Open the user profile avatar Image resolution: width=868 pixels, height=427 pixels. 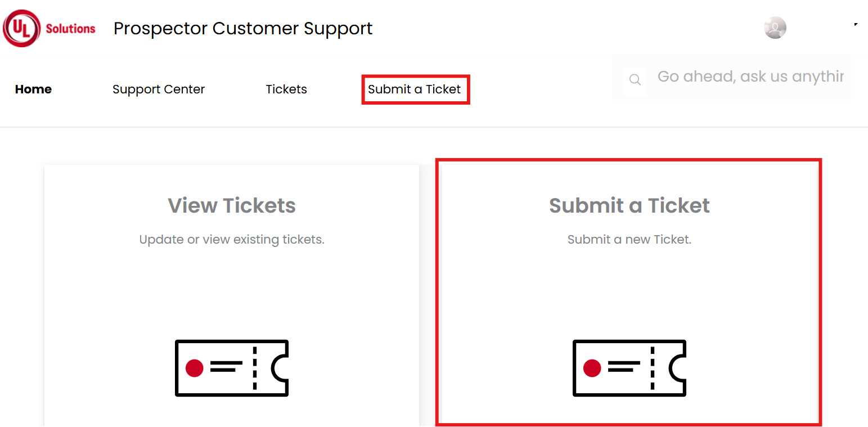(x=775, y=28)
